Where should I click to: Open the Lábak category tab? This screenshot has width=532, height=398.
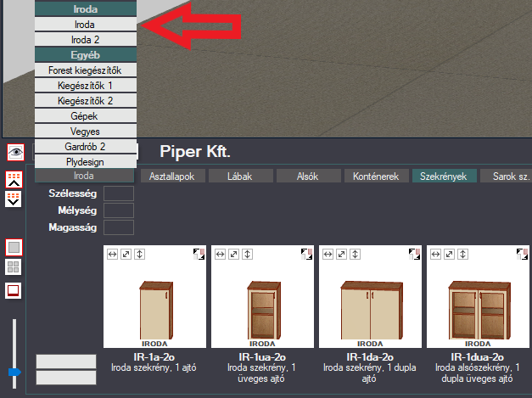[241, 177]
